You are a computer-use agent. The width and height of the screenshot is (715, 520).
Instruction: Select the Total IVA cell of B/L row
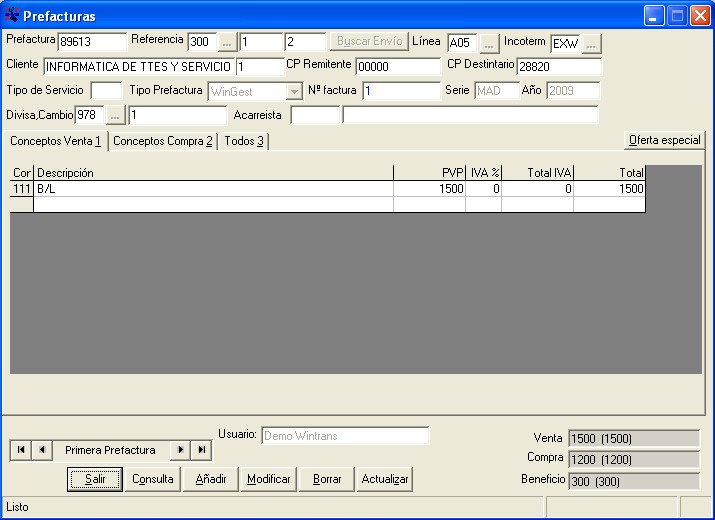tap(538, 189)
